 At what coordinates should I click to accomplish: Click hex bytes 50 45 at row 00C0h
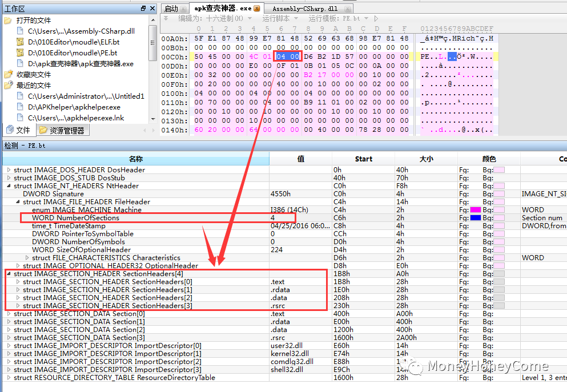(206, 56)
